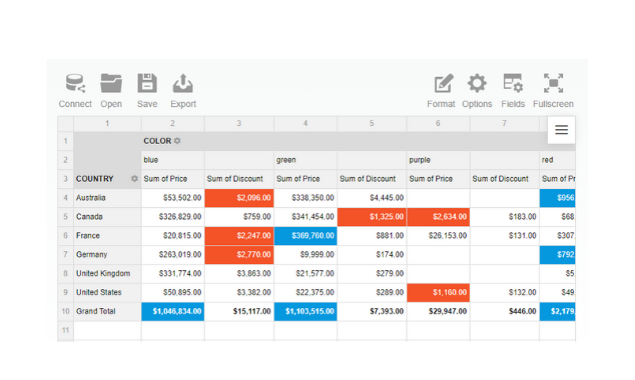
Task: Click the cell $132.00
Action: (505, 292)
